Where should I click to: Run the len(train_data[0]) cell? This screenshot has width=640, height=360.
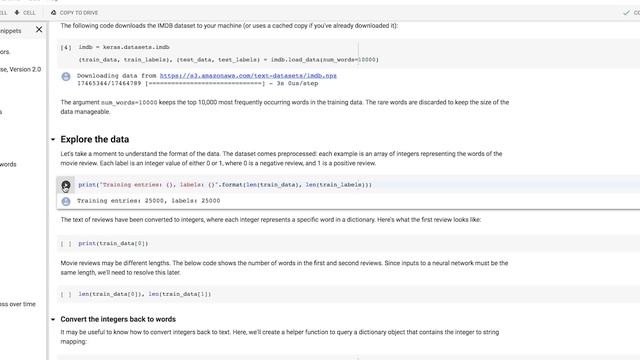point(66,294)
